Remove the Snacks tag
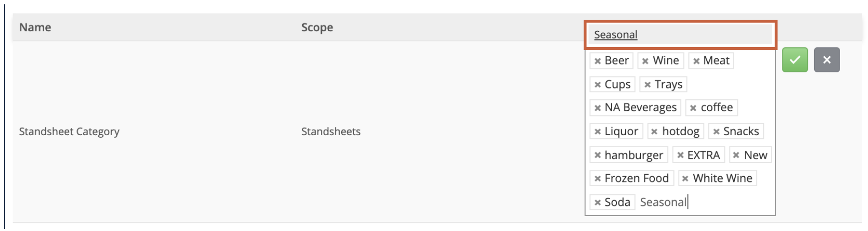868x231 pixels. point(716,131)
